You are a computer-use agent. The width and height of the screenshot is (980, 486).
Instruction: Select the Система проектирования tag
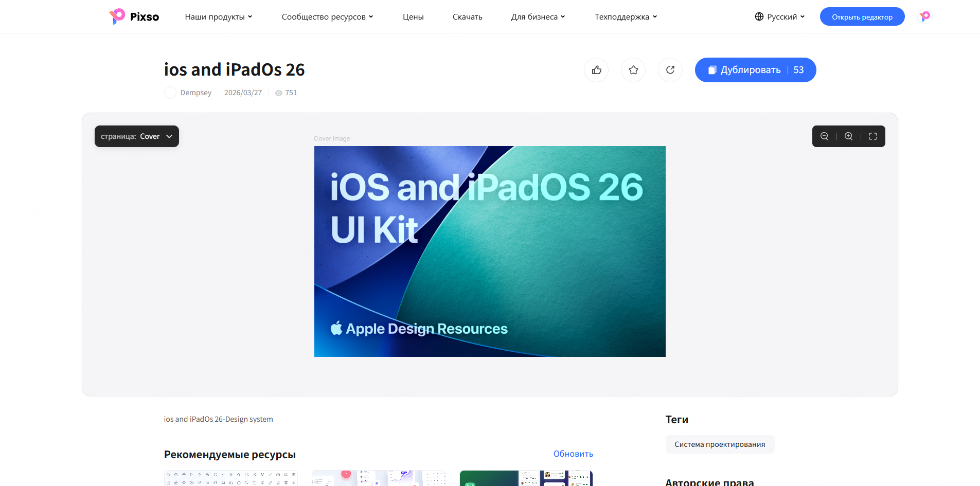(x=720, y=444)
